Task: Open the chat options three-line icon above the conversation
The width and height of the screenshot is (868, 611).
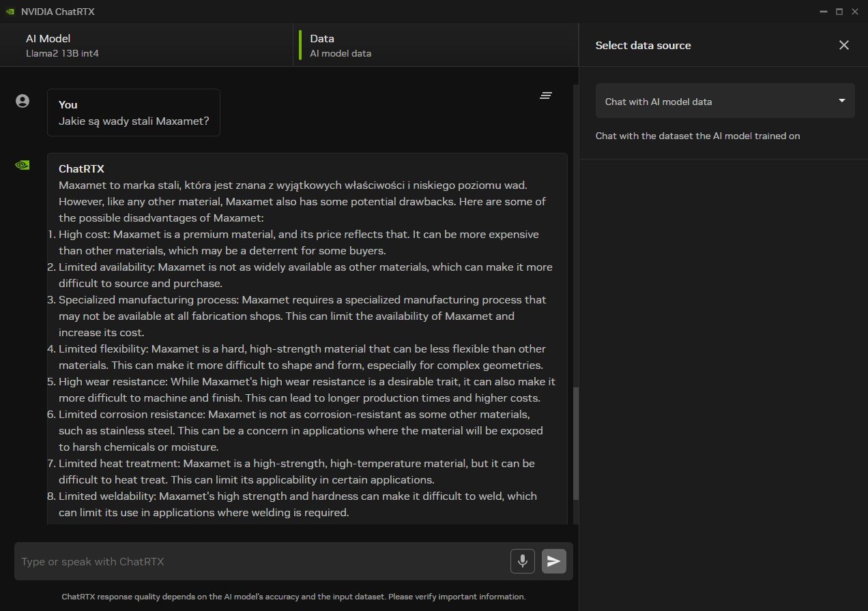Action: tap(546, 95)
